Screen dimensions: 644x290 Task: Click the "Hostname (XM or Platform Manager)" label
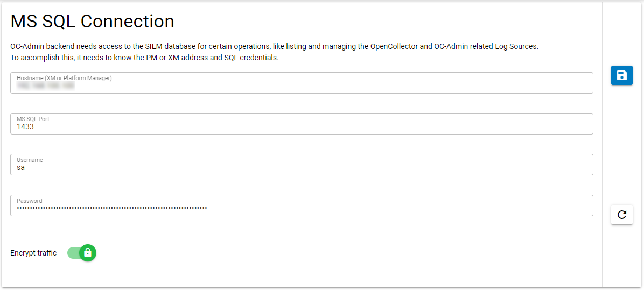(64, 78)
